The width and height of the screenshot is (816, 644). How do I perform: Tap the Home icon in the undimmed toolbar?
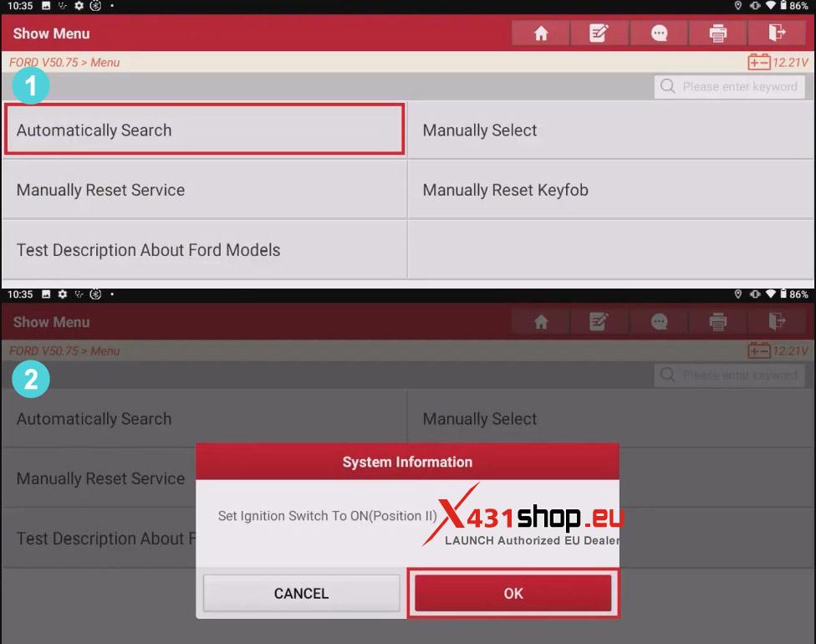(x=541, y=33)
